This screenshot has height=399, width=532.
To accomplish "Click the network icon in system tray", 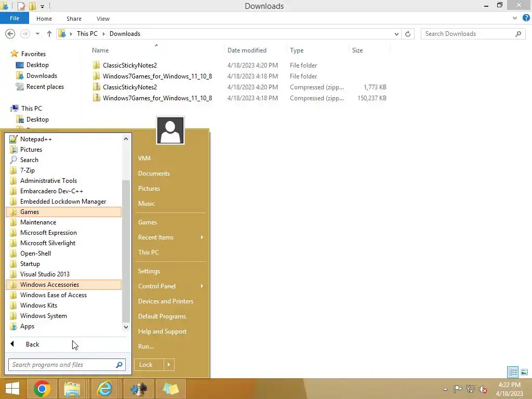I will pyautogui.click(x=471, y=389).
